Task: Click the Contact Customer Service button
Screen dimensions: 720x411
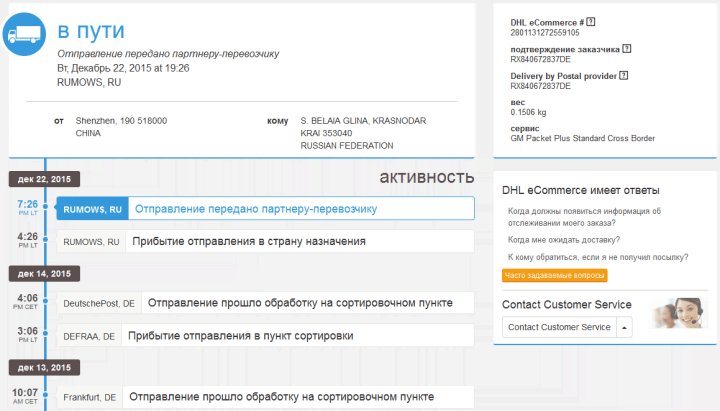Action: [559, 327]
